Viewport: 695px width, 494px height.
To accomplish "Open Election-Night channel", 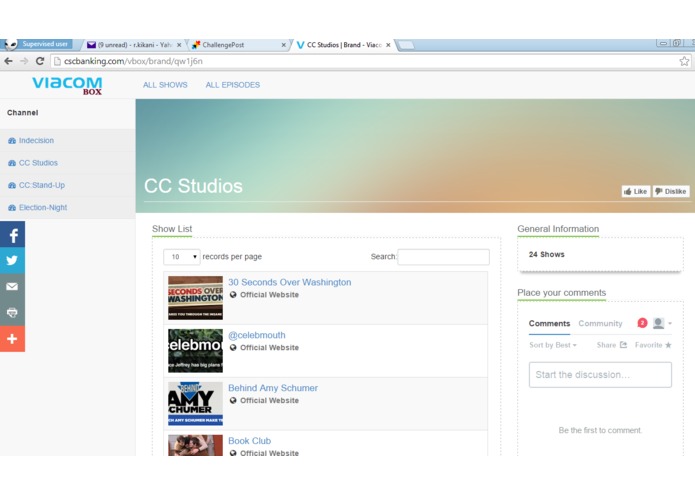I will (x=43, y=207).
